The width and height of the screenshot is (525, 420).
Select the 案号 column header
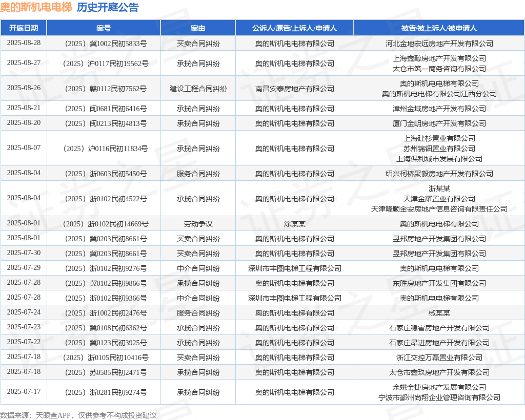(104, 28)
